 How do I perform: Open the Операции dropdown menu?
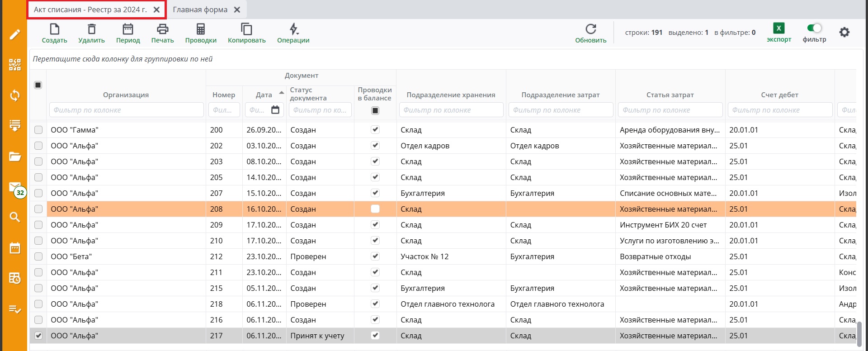(x=293, y=30)
